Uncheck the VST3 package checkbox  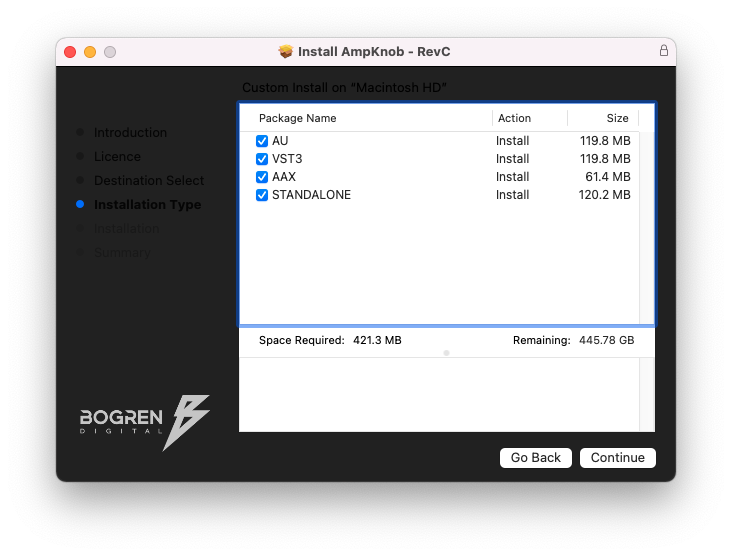262,159
